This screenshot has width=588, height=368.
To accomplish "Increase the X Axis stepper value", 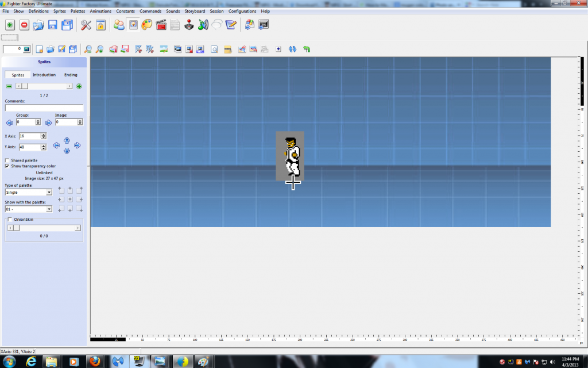I will pos(44,135).
